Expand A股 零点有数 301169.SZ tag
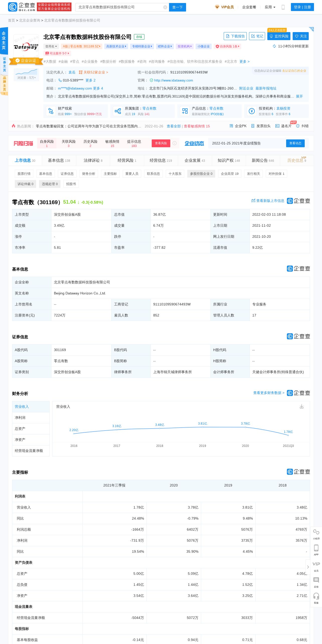The width and height of the screenshot is (322, 644). pyautogui.click(x=82, y=46)
